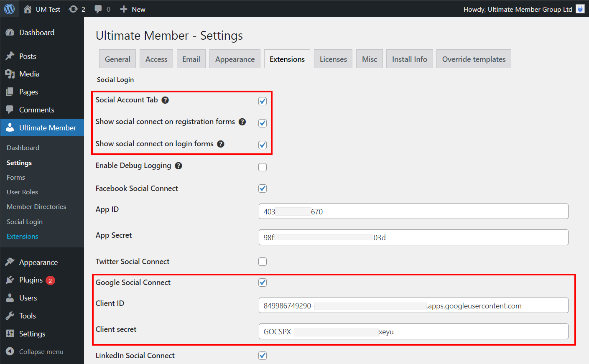Click the Media library icon

pos(10,74)
